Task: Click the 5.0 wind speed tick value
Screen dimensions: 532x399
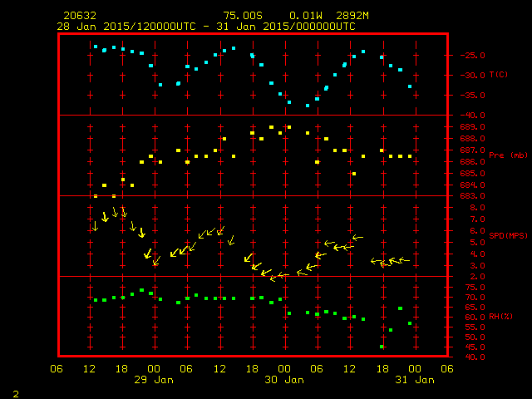Action: point(478,243)
